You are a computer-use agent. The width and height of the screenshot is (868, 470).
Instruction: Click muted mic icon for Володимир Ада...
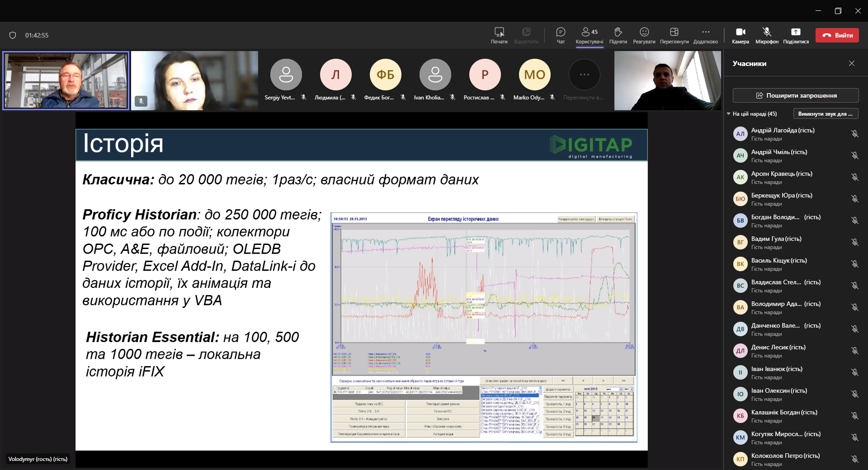(x=854, y=307)
